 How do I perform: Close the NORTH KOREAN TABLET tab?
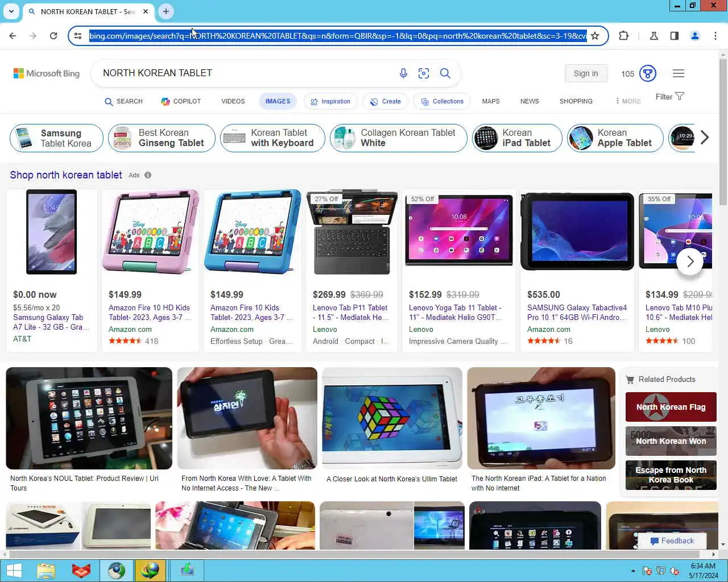[146, 11]
